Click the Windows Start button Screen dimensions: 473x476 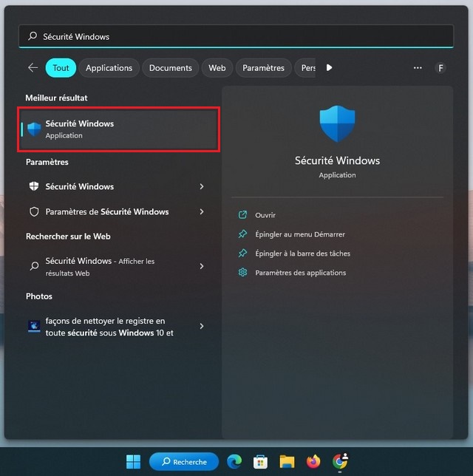click(134, 462)
